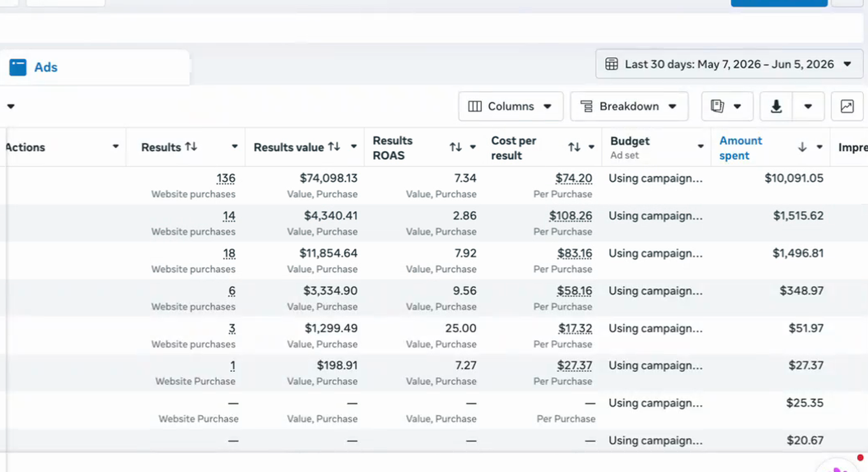This screenshot has width=868, height=472.
Task: Click the 14 website purchases result
Action: pos(229,216)
